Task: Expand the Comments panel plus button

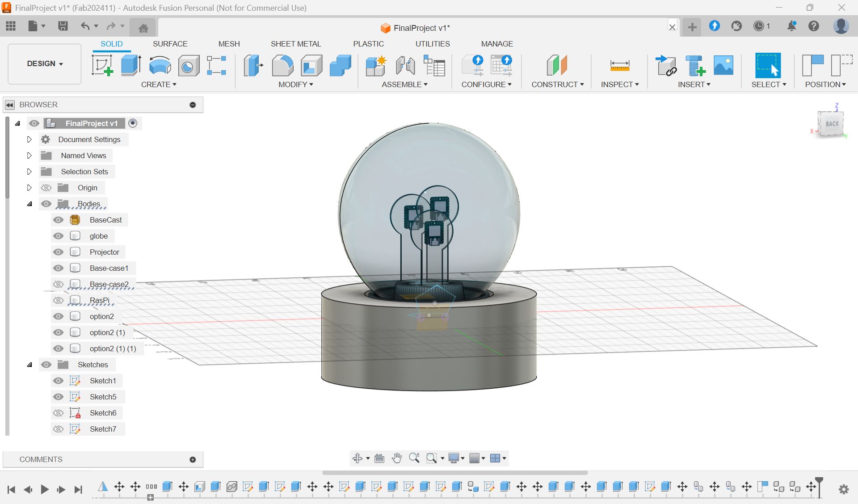Action: [193, 459]
